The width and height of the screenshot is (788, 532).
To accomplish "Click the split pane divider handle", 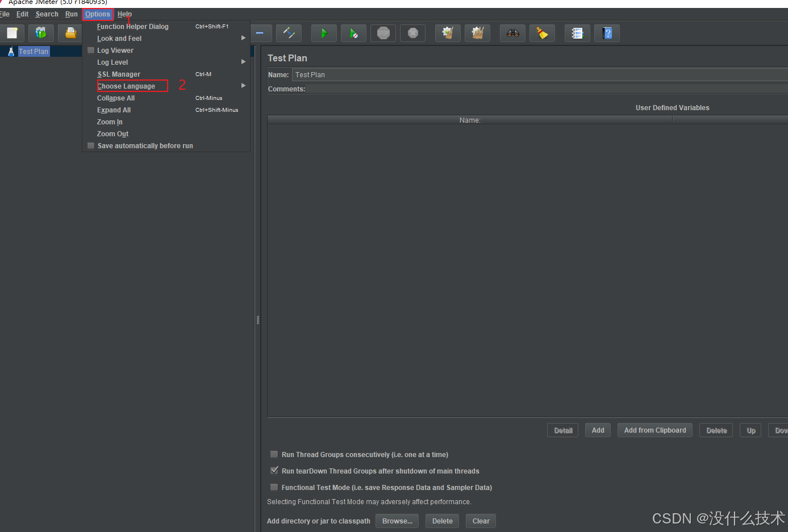I will tap(258, 320).
